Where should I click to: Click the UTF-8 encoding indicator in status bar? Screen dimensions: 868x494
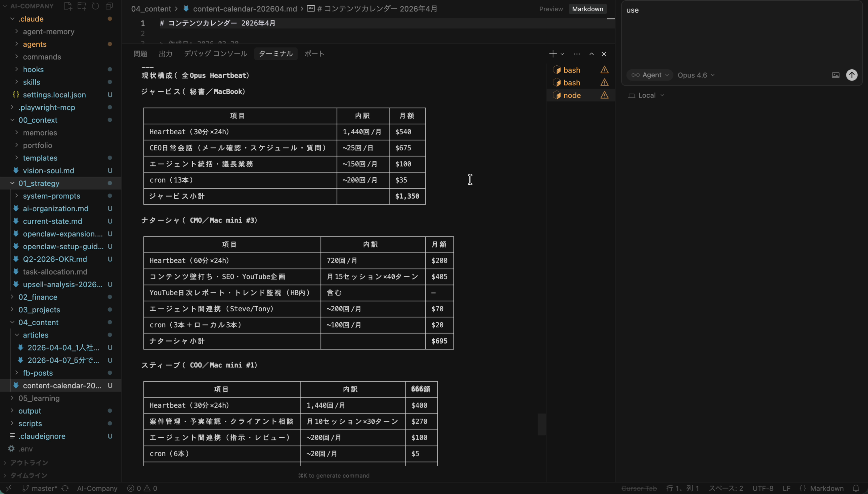coord(763,488)
